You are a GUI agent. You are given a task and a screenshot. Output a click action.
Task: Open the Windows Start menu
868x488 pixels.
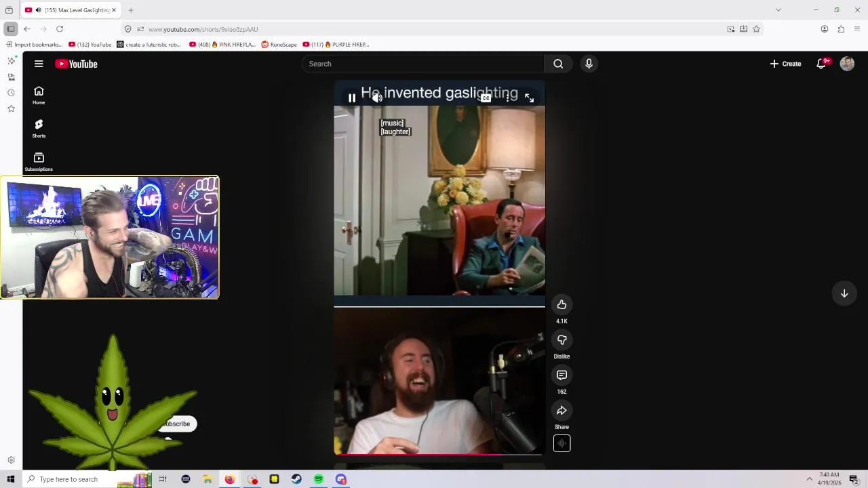(x=11, y=479)
